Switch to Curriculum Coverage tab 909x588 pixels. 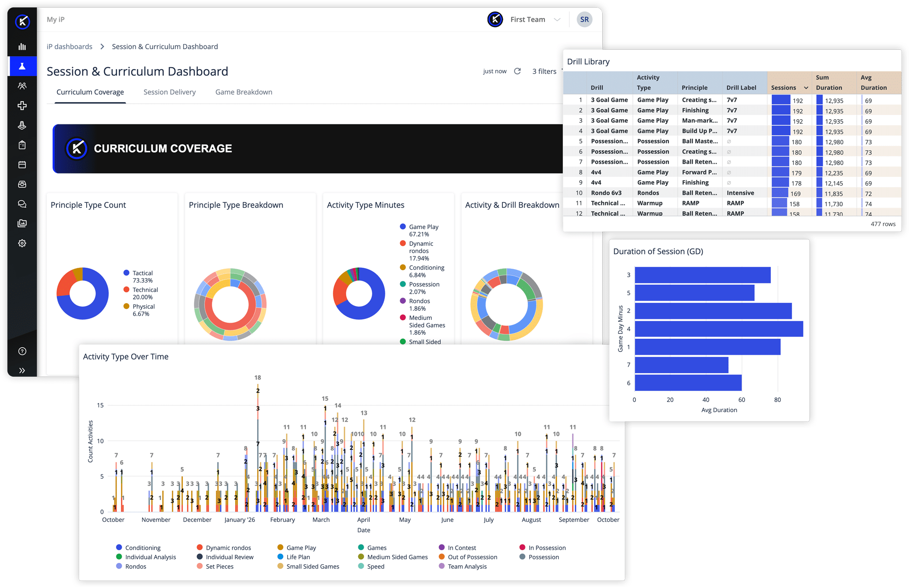90,92
